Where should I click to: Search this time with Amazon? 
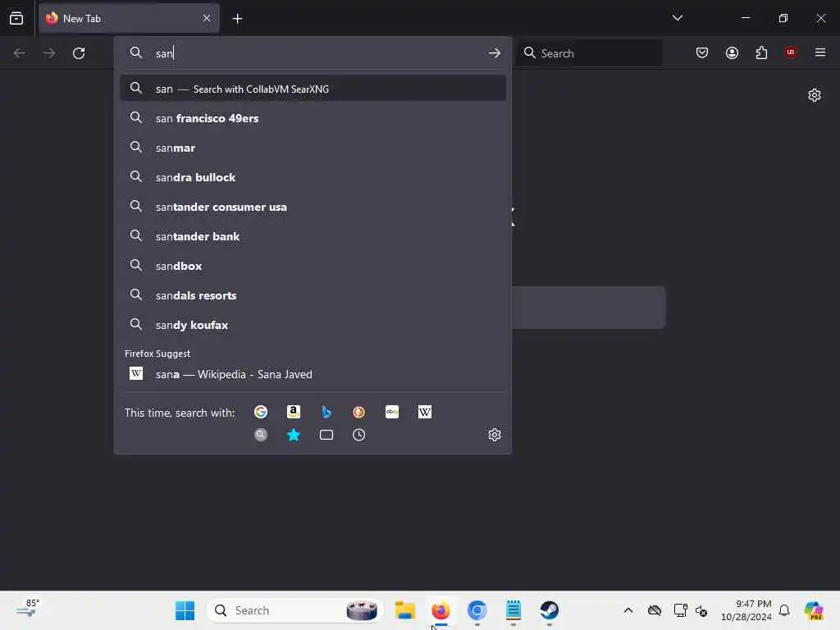coord(294,412)
